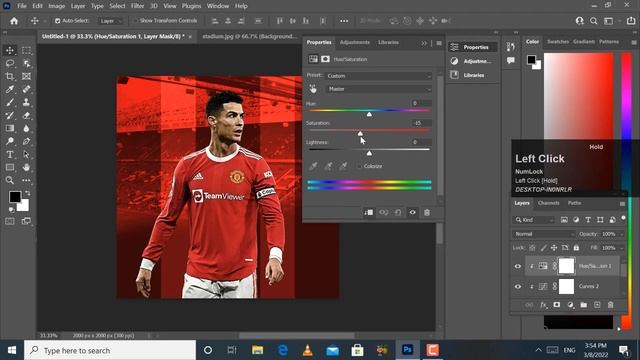The width and height of the screenshot is (640, 360).
Task: Open the Filter menu
Action: pyautogui.click(x=138, y=6)
